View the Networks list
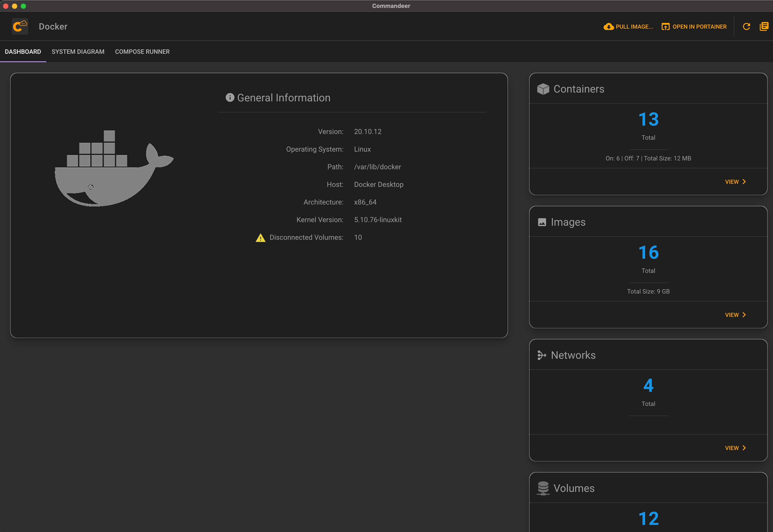The height and width of the screenshot is (532, 773). coord(735,448)
